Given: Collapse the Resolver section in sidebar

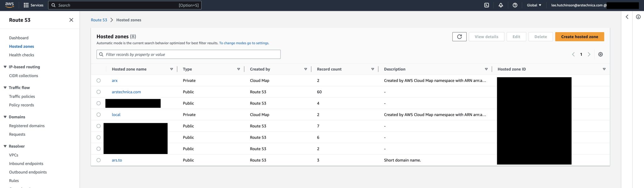Looking at the screenshot, I should (5, 146).
